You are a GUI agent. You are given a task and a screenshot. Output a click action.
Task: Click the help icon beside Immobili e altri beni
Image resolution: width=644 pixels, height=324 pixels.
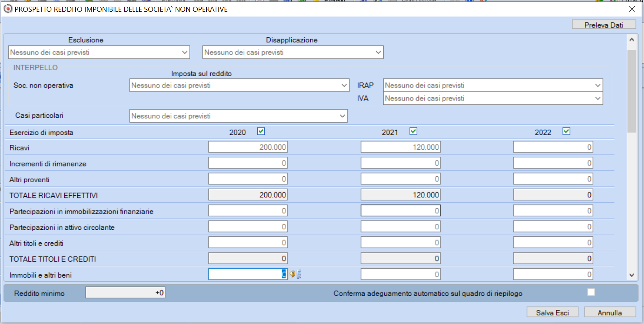click(x=292, y=274)
